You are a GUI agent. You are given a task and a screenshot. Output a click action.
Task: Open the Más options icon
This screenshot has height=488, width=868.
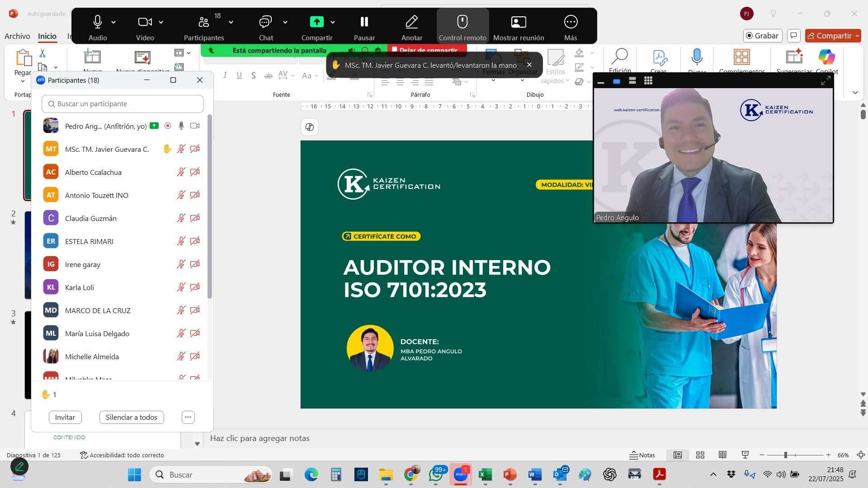[571, 22]
